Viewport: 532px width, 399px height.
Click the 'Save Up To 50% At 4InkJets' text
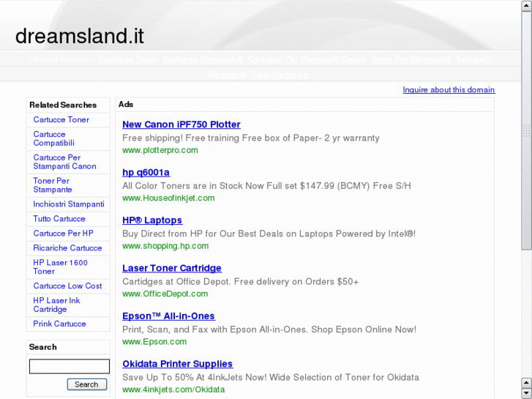[x=271, y=377]
